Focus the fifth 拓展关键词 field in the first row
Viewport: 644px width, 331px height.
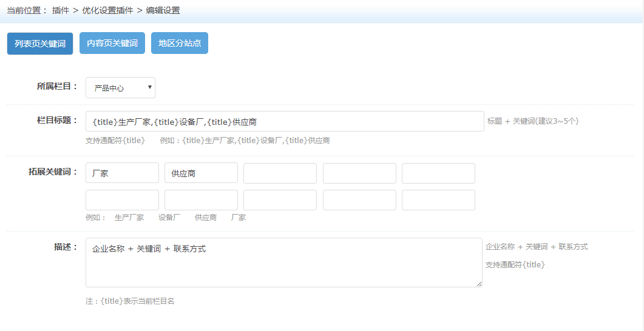(x=438, y=173)
